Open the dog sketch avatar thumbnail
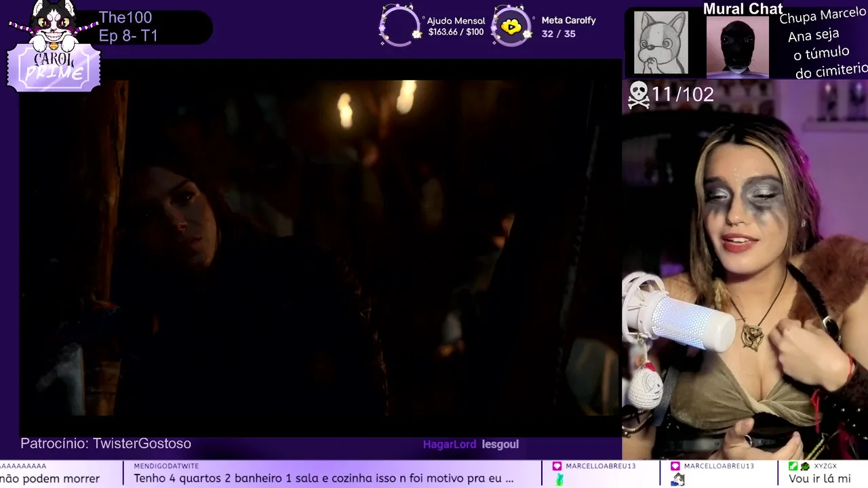This screenshot has height=488, width=868. point(660,43)
